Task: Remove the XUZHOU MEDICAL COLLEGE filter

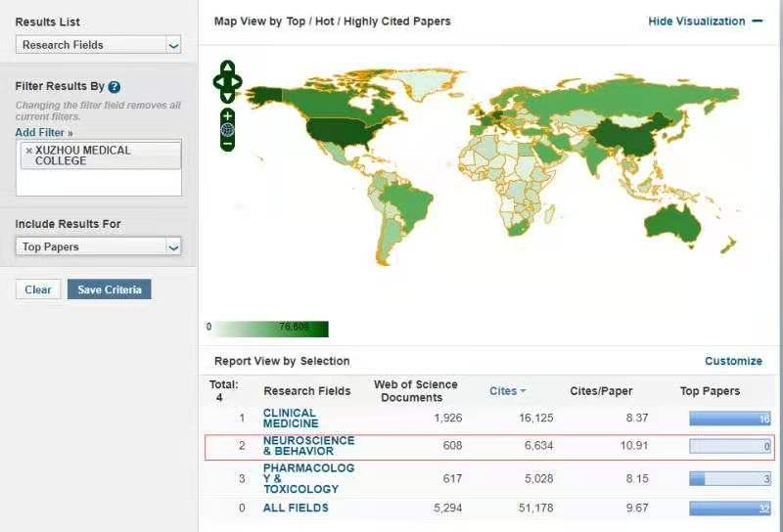Action: pyautogui.click(x=28, y=151)
